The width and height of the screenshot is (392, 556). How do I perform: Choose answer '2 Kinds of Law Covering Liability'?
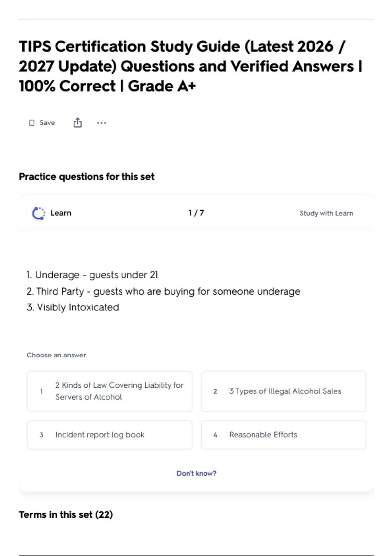point(110,391)
